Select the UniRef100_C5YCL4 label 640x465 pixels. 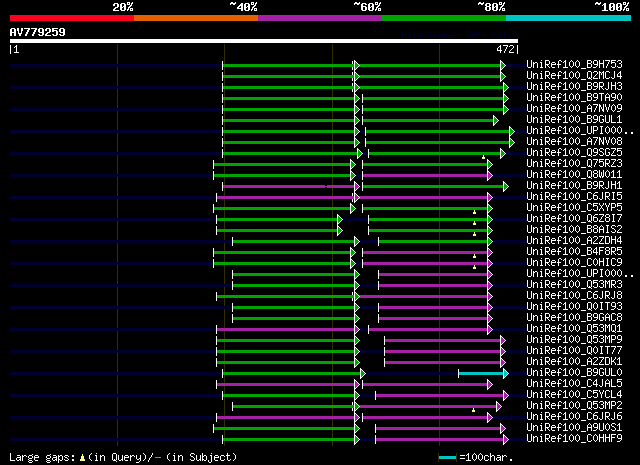574,395
